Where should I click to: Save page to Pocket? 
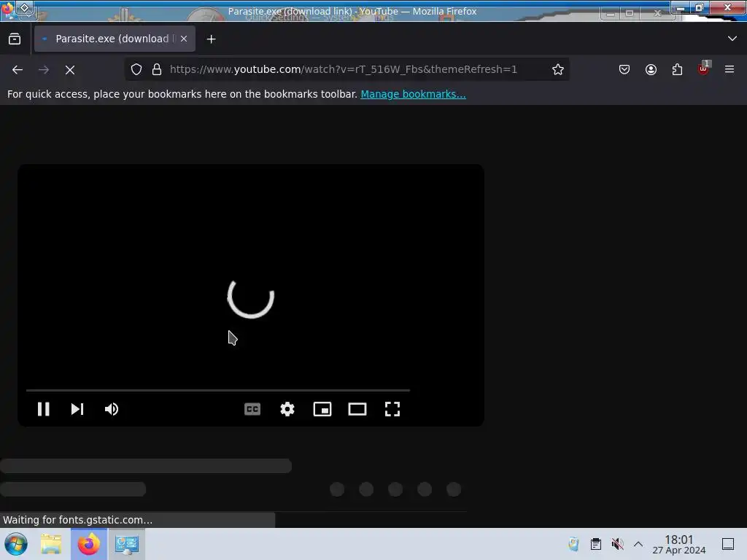tap(624, 69)
